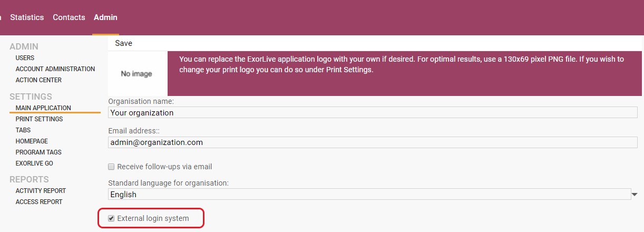644x232 pixels.
Task: Open the Standard language dropdown arrow
Action: pyautogui.click(x=635, y=195)
